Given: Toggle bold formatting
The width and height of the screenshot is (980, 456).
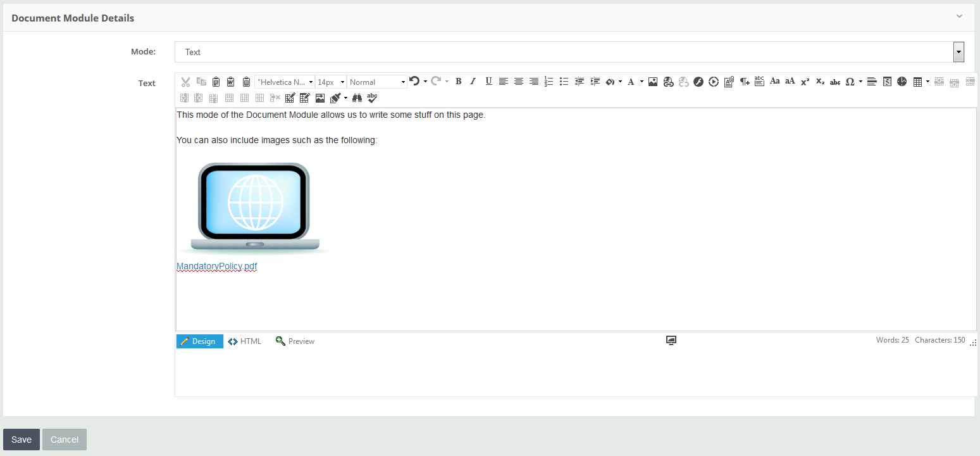Looking at the screenshot, I should pyautogui.click(x=458, y=81).
